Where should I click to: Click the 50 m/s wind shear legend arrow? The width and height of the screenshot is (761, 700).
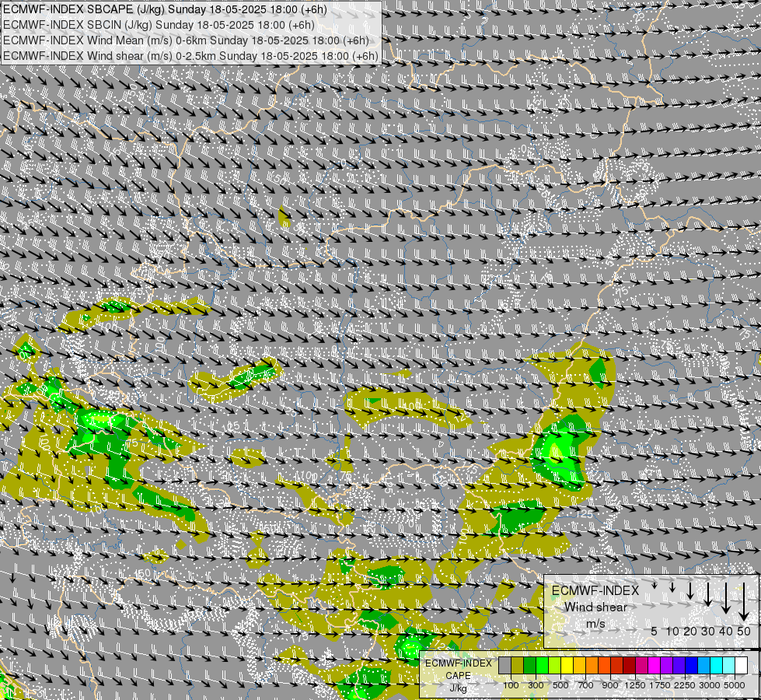pos(744,601)
